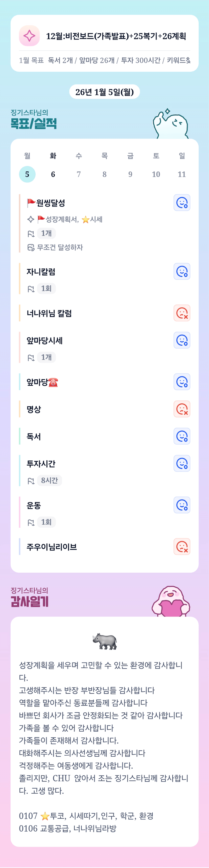Open the 12월 비전보드 goal title
209x868 pixels.
(x=116, y=36)
